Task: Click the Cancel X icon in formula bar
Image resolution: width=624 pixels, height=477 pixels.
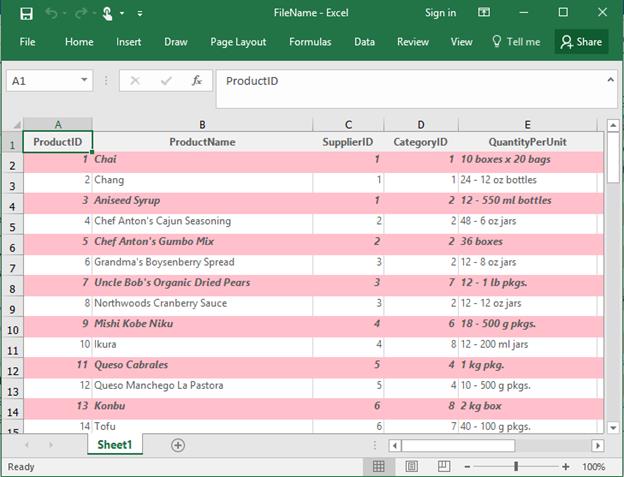Action: pyautogui.click(x=135, y=81)
